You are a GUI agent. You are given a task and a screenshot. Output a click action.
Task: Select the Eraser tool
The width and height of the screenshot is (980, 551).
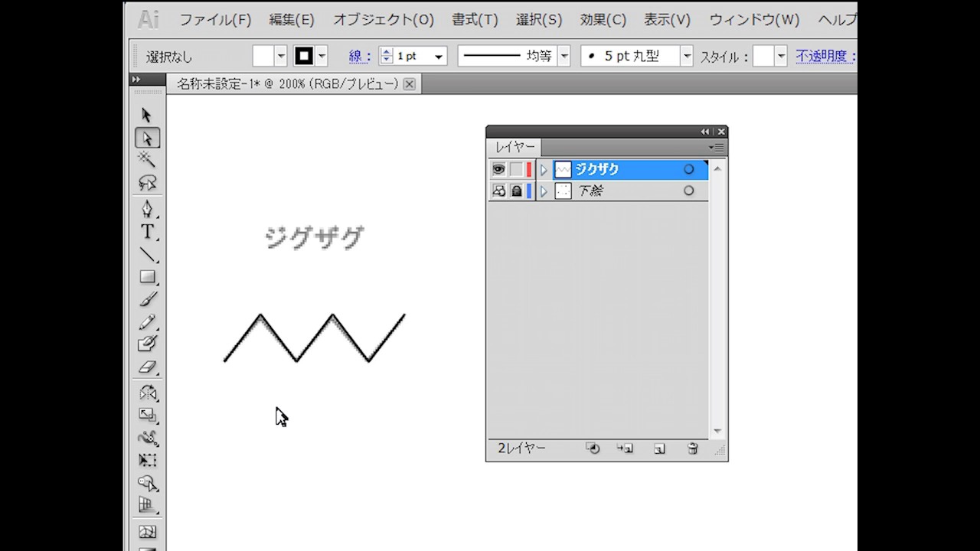click(147, 367)
